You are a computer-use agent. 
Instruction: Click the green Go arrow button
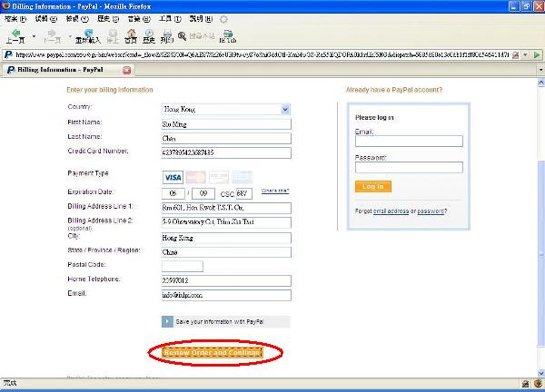point(537,54)
